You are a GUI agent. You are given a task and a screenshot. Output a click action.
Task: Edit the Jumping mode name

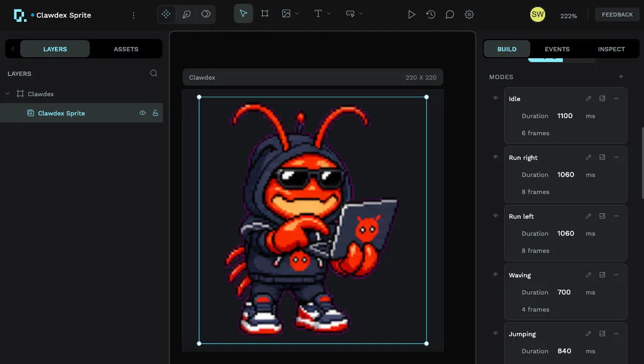point(588,334)
